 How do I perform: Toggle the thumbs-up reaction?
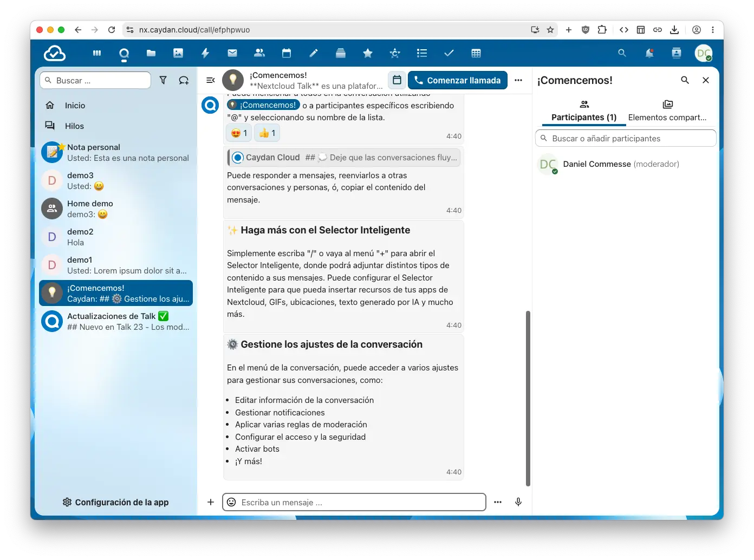(267, 133)
